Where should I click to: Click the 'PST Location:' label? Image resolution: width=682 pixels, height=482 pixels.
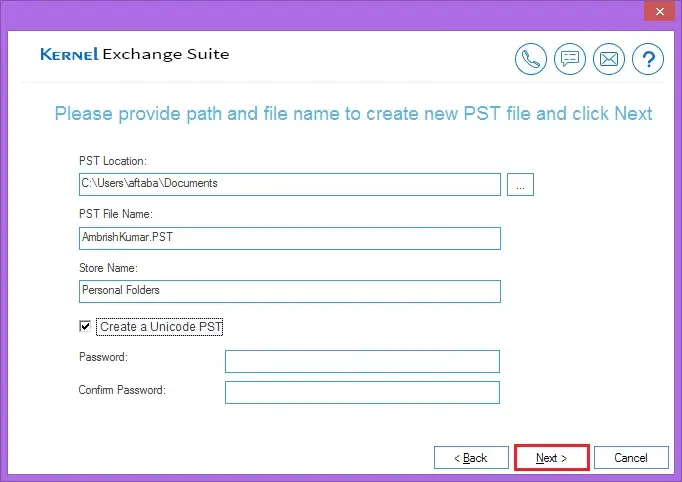click(113, 161)
